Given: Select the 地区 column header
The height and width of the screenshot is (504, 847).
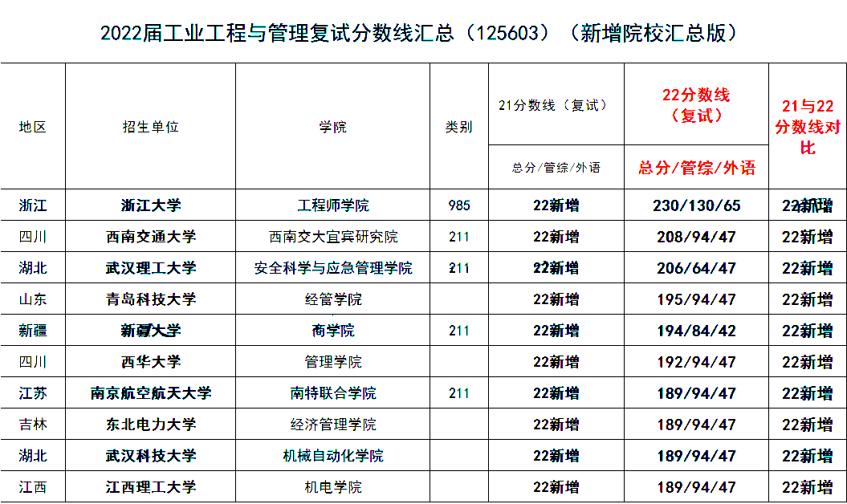Looking at the screenshot, I should 33,127.
